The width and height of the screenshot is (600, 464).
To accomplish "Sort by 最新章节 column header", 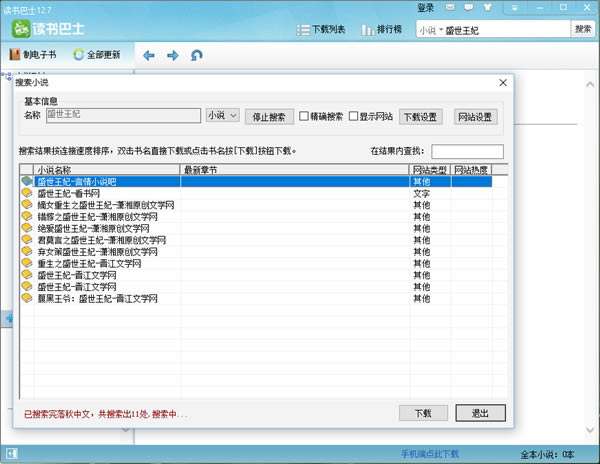I will [x=295, y=169].
